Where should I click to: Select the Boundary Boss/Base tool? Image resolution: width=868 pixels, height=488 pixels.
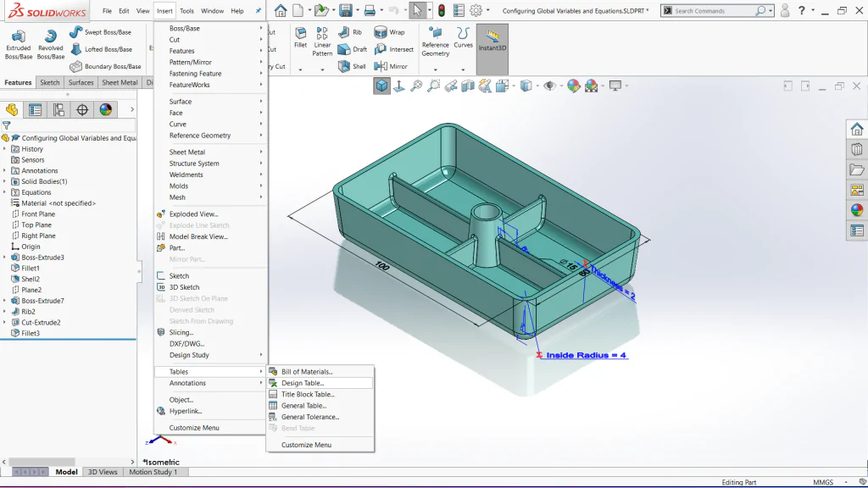point(105,66)
